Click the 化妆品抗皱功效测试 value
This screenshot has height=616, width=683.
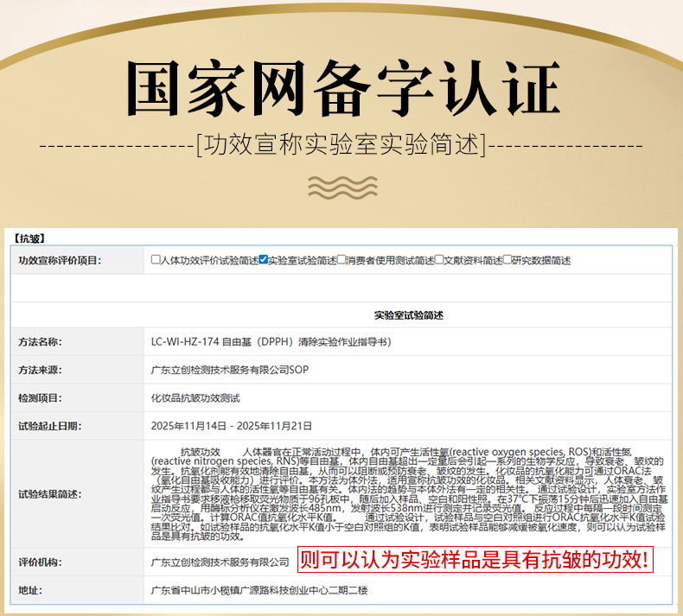coord(195,398)
